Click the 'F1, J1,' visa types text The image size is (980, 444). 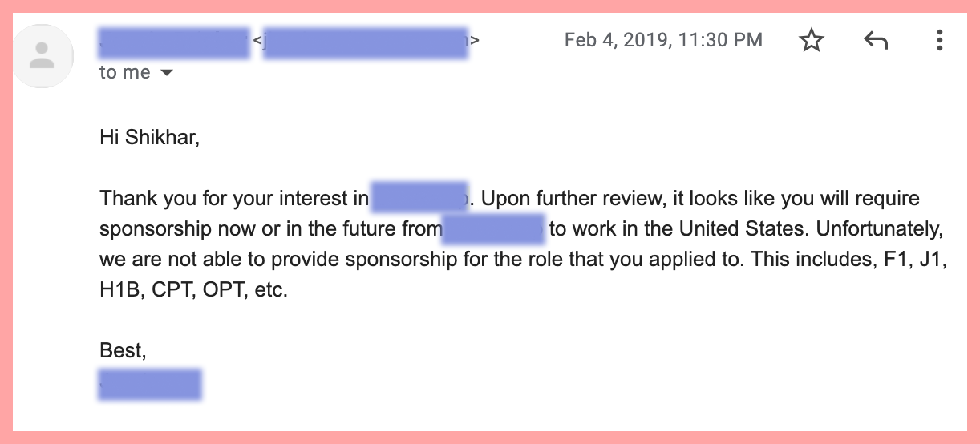point(915,259)
